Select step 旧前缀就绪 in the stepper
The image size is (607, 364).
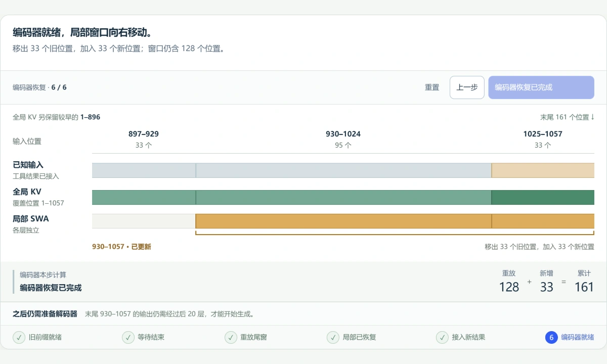(x=37, y=337)
